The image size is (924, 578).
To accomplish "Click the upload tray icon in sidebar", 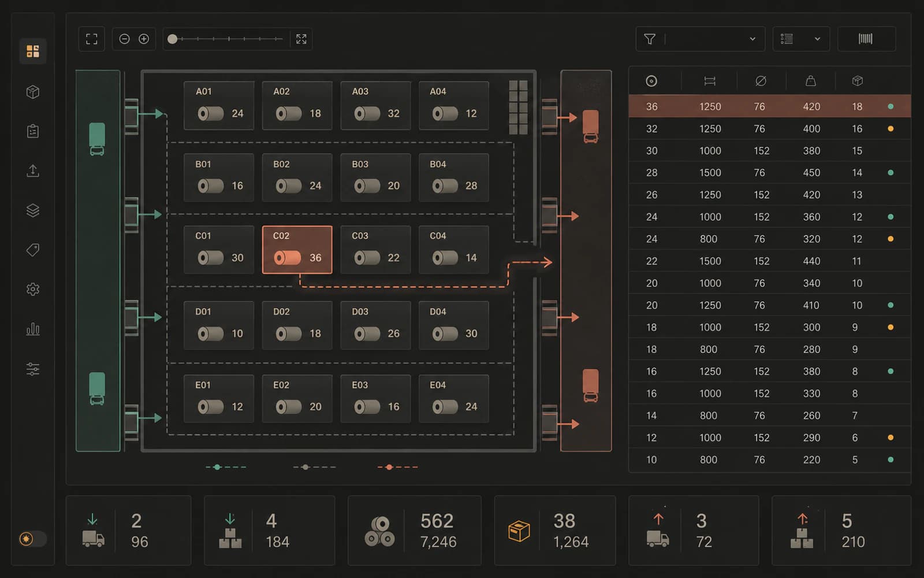I will point(33,171).
